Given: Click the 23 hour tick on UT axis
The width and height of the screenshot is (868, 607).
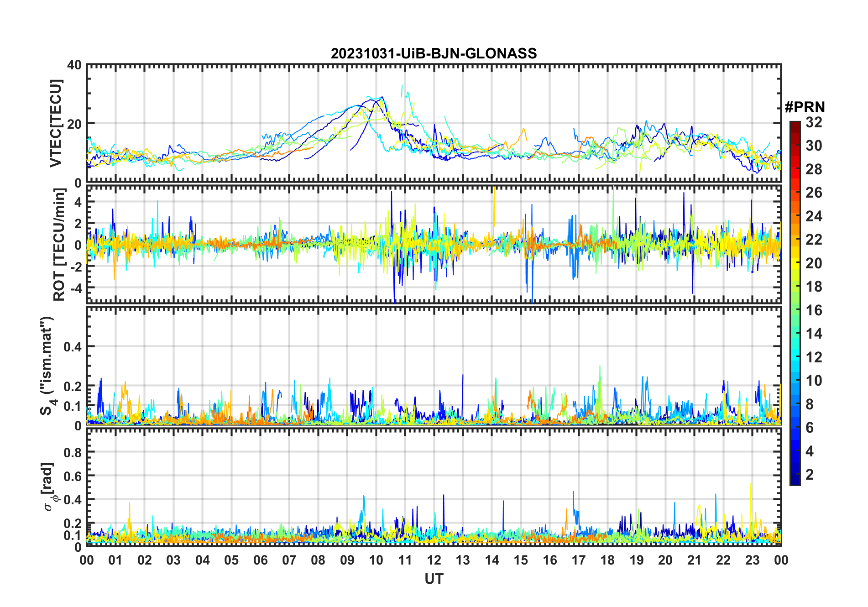Looking at the screenshot, I should click(752, 560).
